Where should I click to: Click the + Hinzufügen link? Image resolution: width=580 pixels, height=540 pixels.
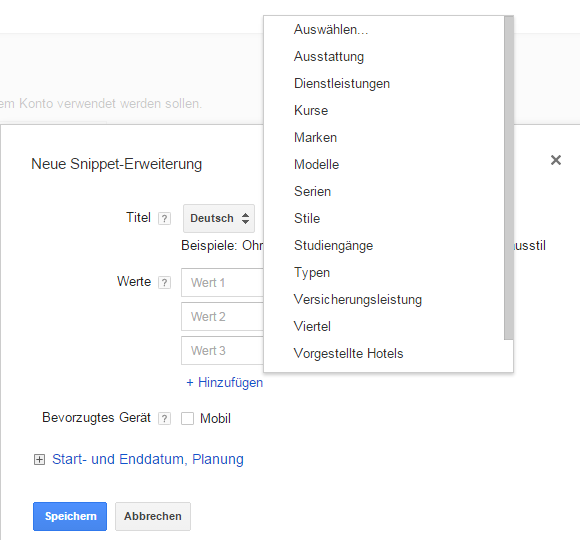[x=225, y=382]
